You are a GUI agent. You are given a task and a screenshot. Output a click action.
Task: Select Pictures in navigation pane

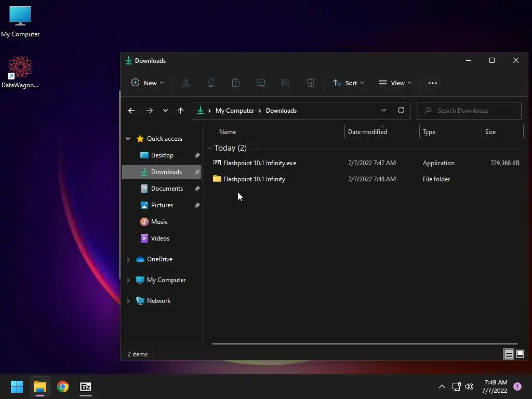[x=162, y=205]
